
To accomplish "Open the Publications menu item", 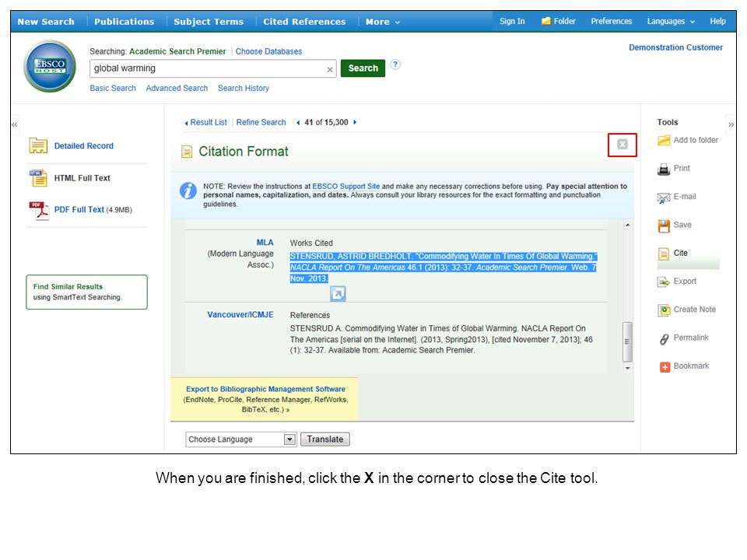I will click(124, 22).
